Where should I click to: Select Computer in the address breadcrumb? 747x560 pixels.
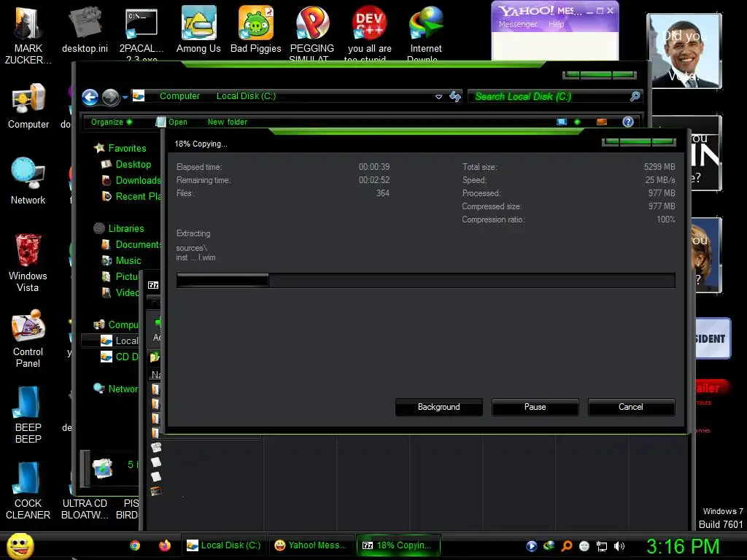(179, 96)
